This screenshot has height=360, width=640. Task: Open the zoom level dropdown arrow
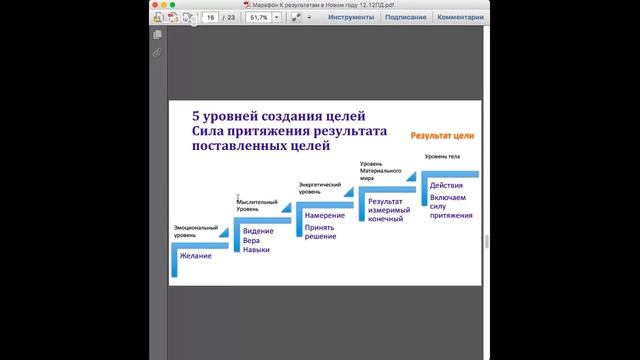pyautogui.click(x=276, y=18)
